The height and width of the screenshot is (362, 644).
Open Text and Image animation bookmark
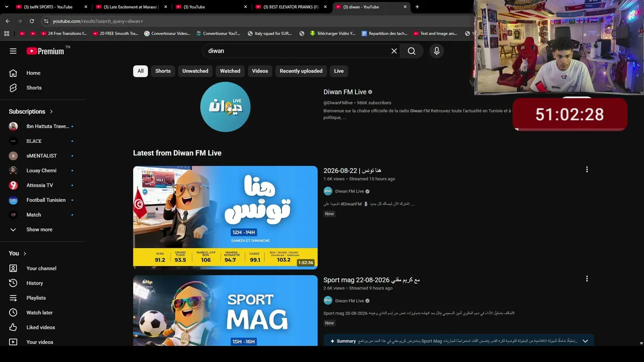coord(435,34)
